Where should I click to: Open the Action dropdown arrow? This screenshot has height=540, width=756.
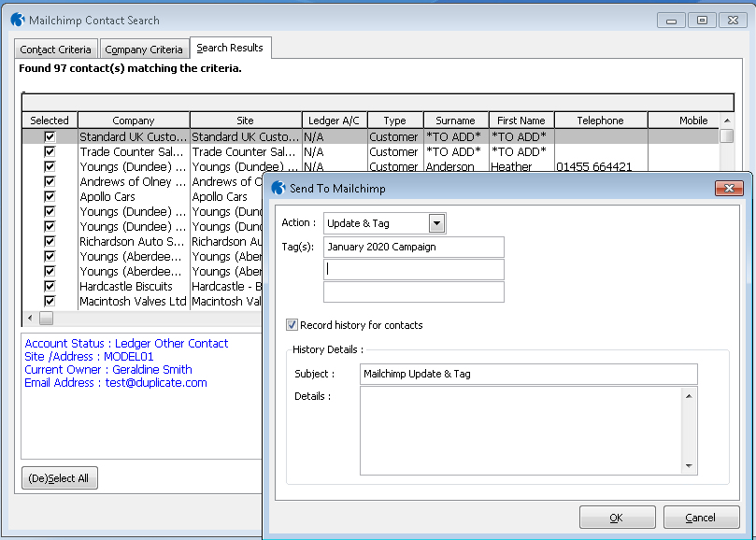[436, 223]
